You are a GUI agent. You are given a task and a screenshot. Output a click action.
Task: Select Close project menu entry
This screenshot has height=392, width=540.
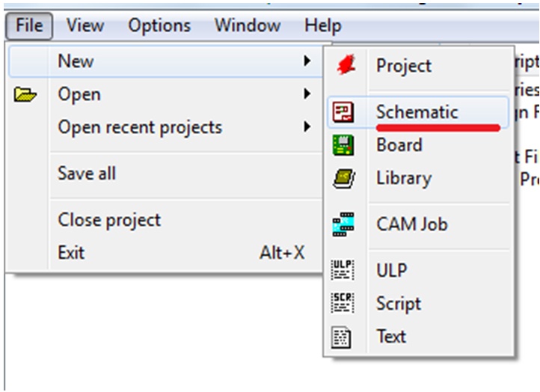pos(109,220)
